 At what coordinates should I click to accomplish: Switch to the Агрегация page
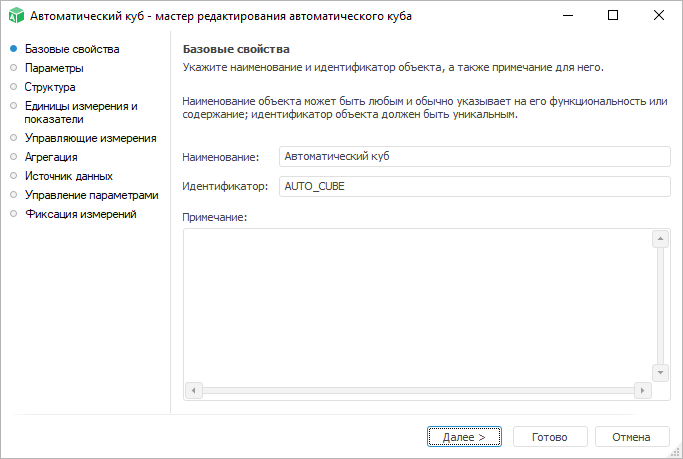point(51,157)
